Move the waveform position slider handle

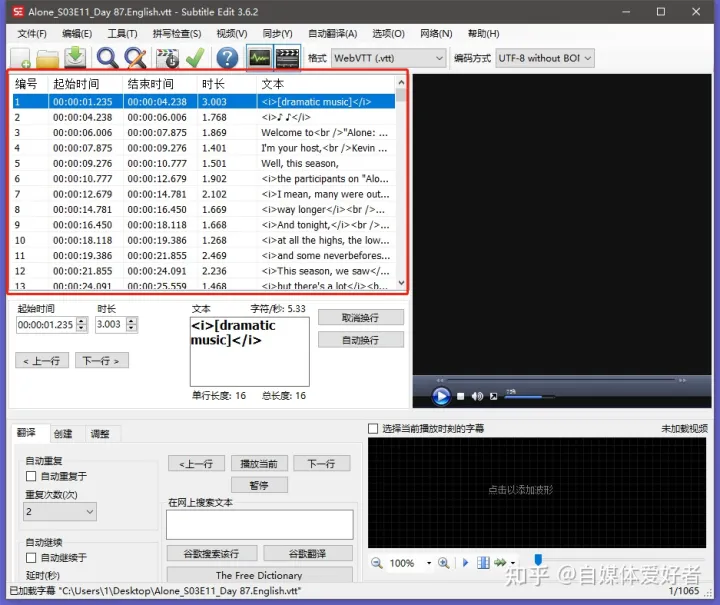point(538,560)
